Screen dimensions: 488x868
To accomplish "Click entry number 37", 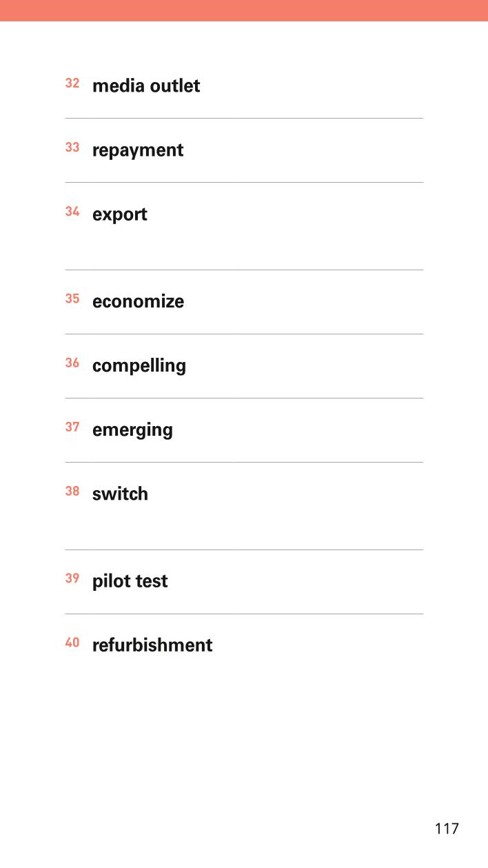I will [x=72, y=427].
